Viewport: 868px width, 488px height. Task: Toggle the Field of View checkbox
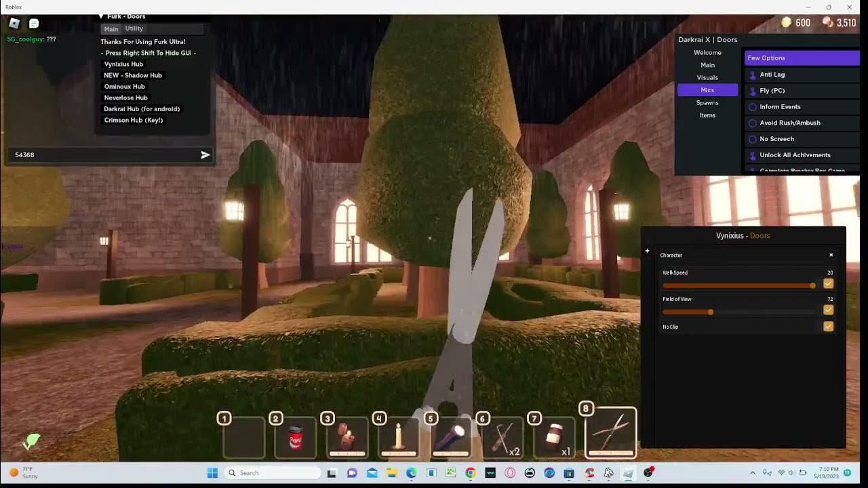coord(828,310)
